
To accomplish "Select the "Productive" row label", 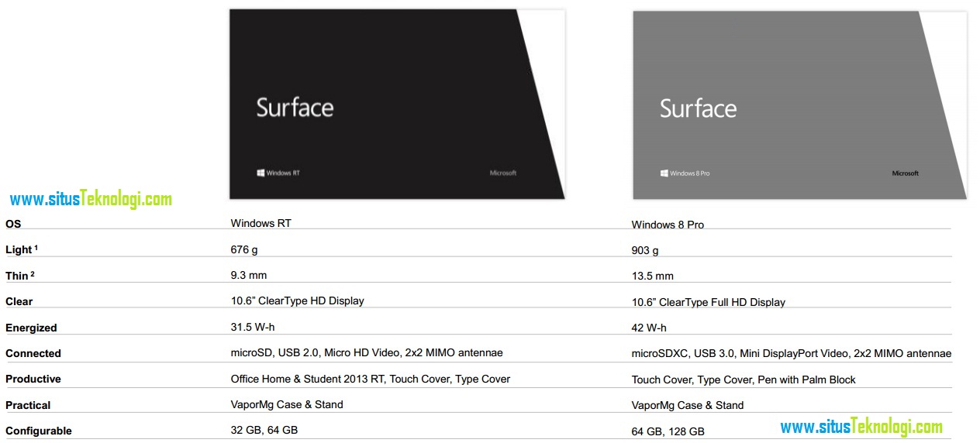I will pos(33,379).
